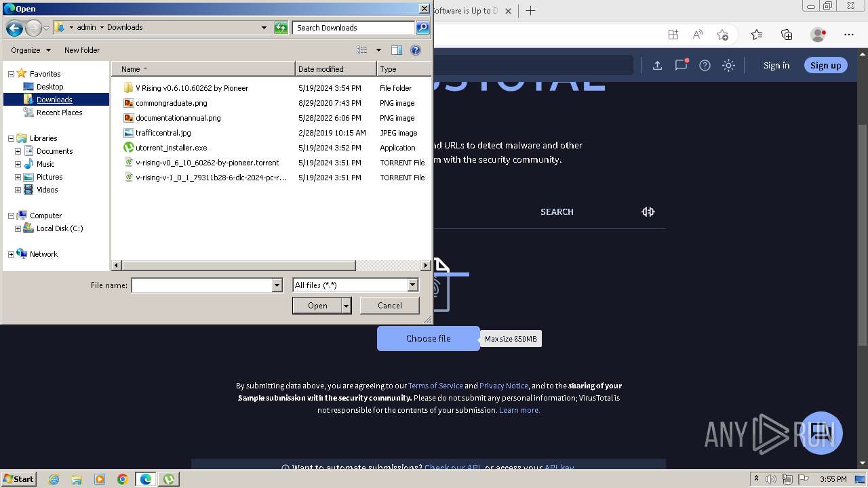Screen dimensions: 868x488
Task: Toggle the preview pane icon
Action: coord(397,50)
